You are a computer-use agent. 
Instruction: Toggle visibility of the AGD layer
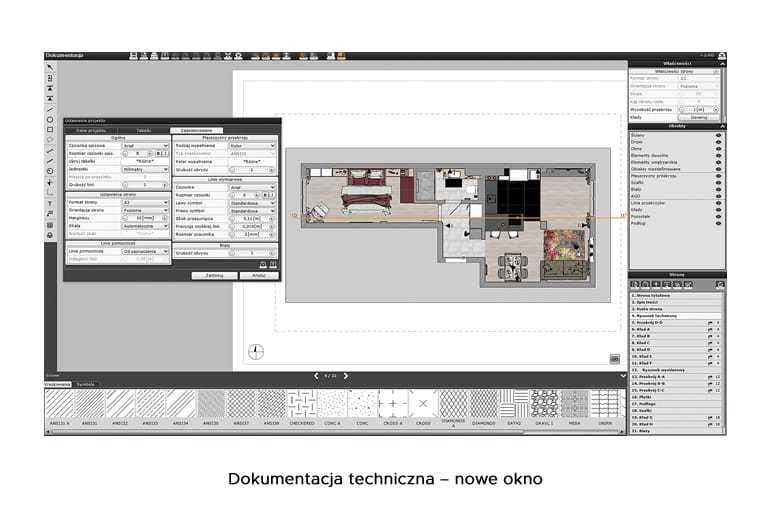(x=718, y=196)
